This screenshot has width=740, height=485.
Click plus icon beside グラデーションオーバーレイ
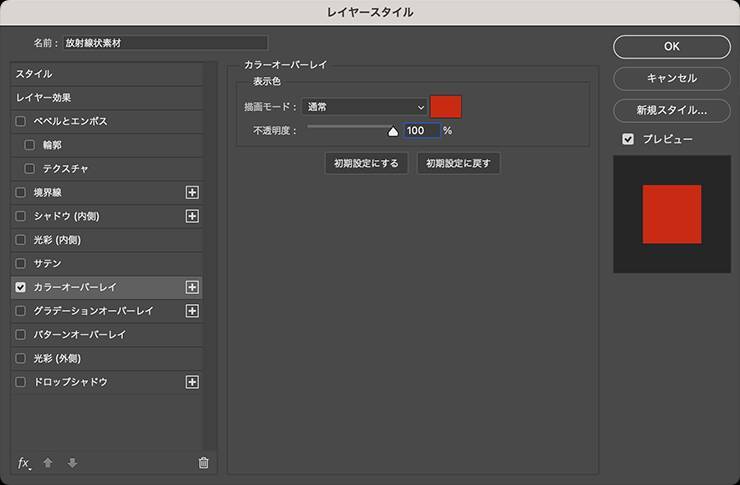point(192,311)
